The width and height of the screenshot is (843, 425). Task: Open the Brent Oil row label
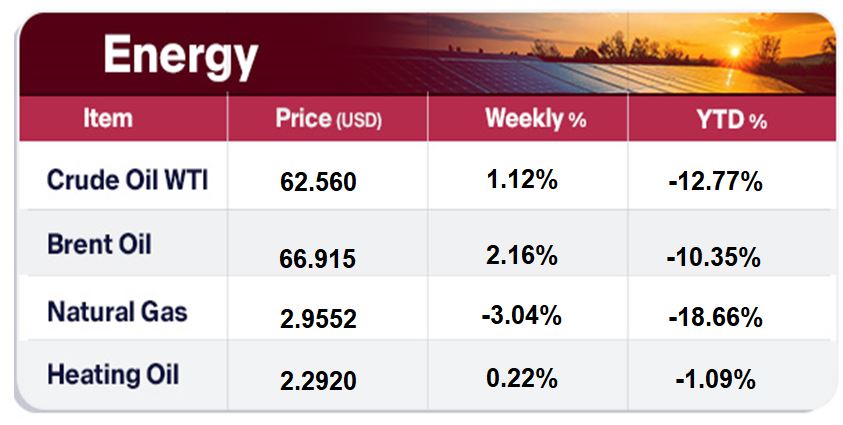pos(99,243)
